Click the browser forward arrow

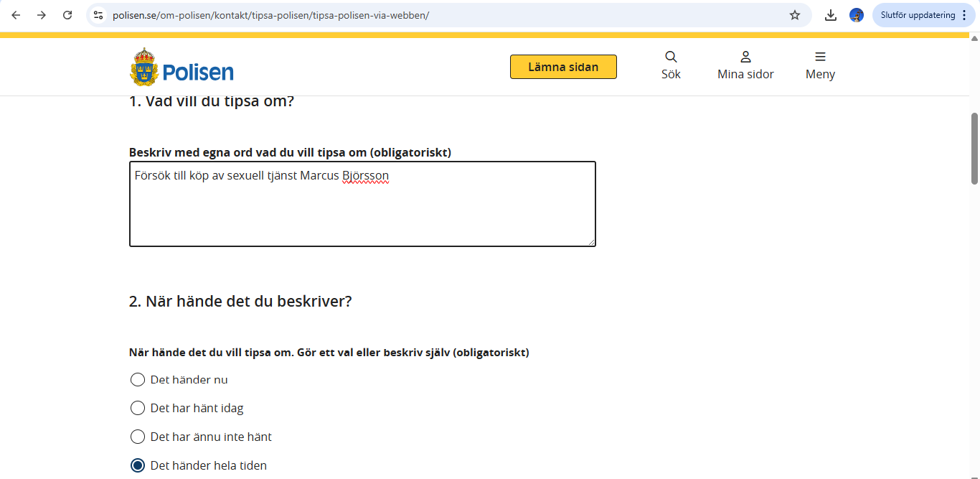(42, 15)
